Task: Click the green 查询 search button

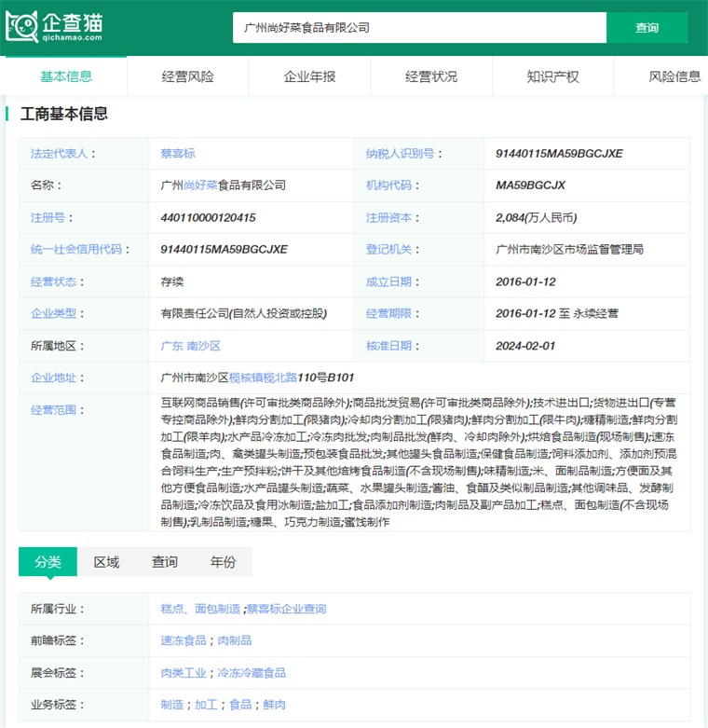Action: tap(647, 28)
